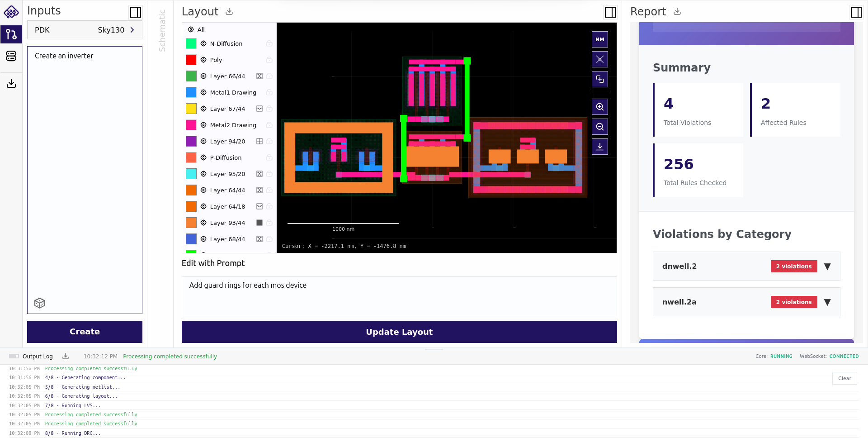Collapse the Inputs panel
The height and width of the screenshot is (438, 868).
[x=136, y=12]
